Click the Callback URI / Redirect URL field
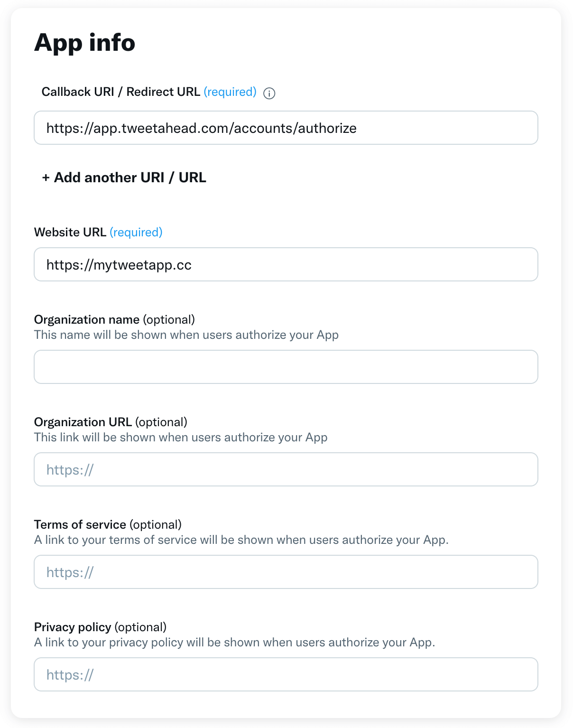573x728 pixels. coord(286,128)
